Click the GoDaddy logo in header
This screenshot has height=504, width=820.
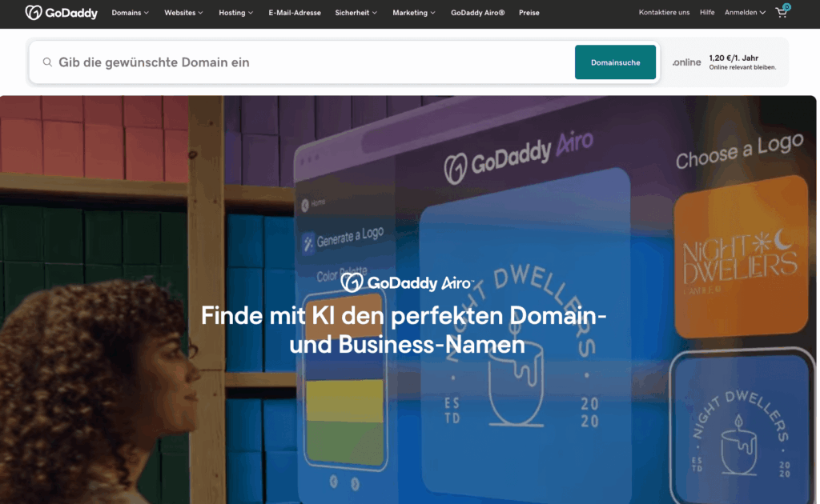point(61,13)
